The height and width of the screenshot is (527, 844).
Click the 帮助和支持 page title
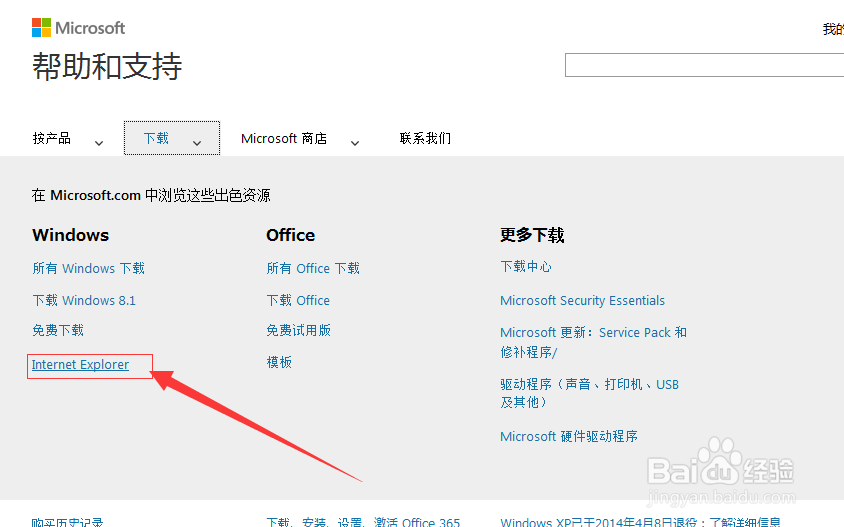coord(107,66)
